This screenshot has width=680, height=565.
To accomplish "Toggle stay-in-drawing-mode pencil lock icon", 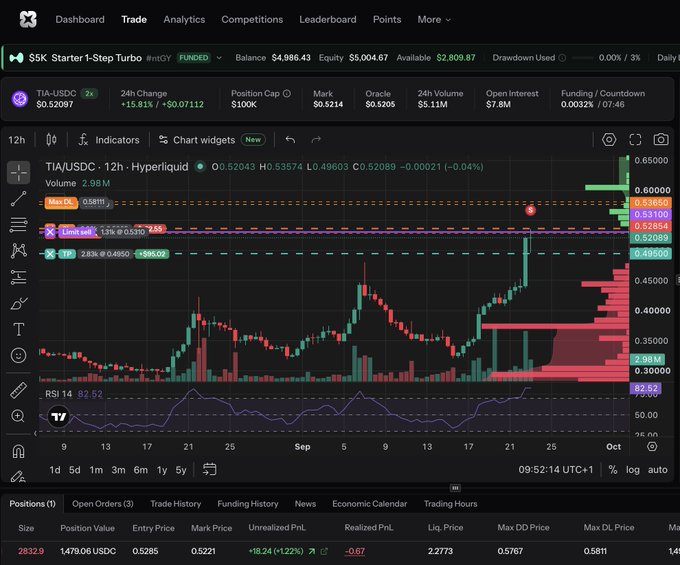I will tap(18, 476).
